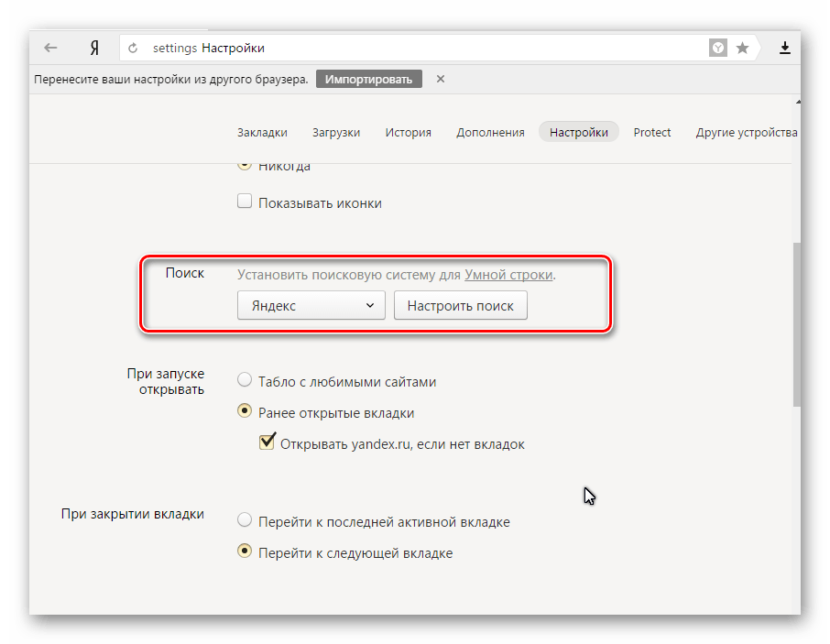Open the История tab
This screenshot has height=644, width=830.
pyautogui.click(x=408, y=132)
